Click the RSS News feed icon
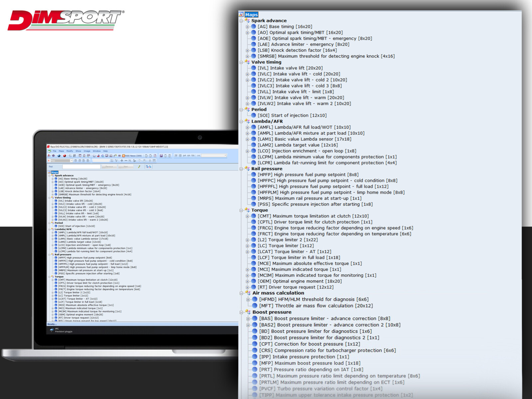Screen dimensions: 532x399 [124, 156]
